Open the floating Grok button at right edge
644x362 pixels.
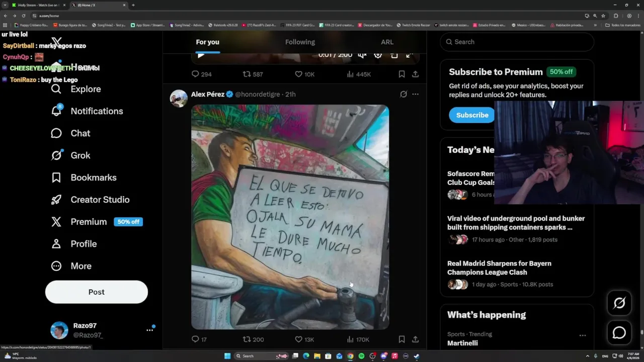coord(619,303)
